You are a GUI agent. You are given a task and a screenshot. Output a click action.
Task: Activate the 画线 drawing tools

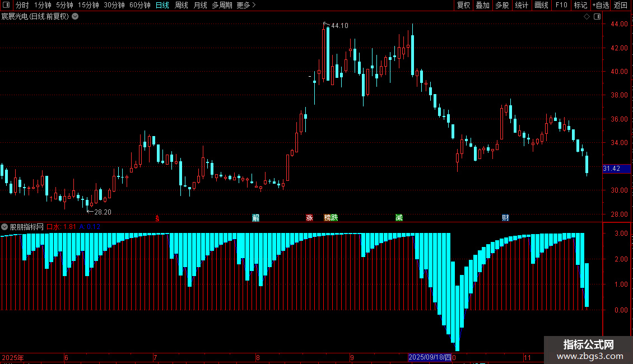tap(541, 5)
